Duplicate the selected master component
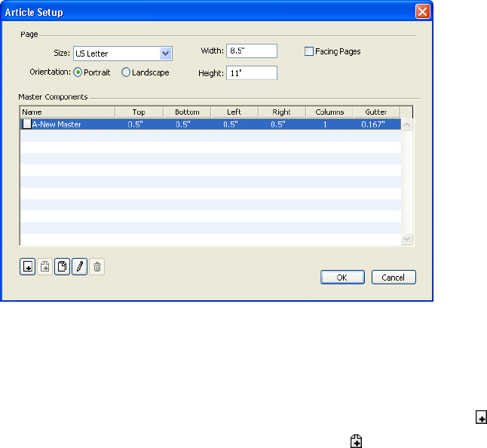The height and width of the screenshot is (448, 487). [62, 266]
